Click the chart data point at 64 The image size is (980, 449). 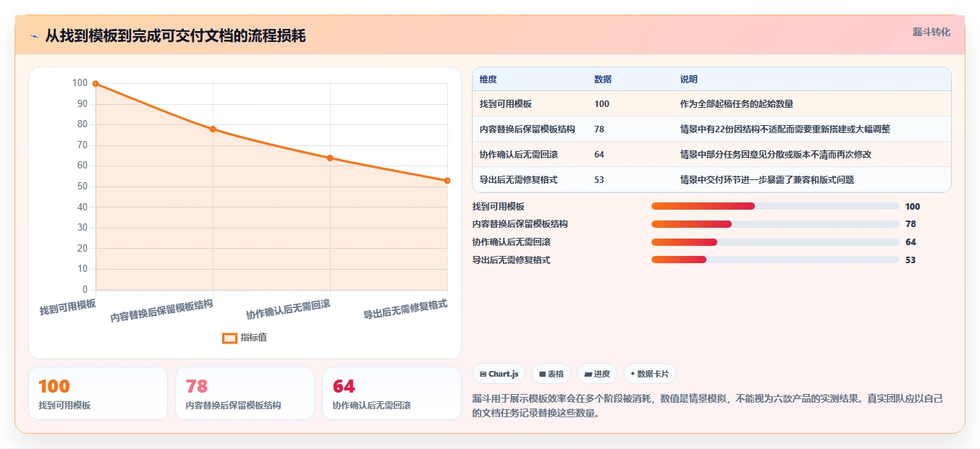point(330,158)
